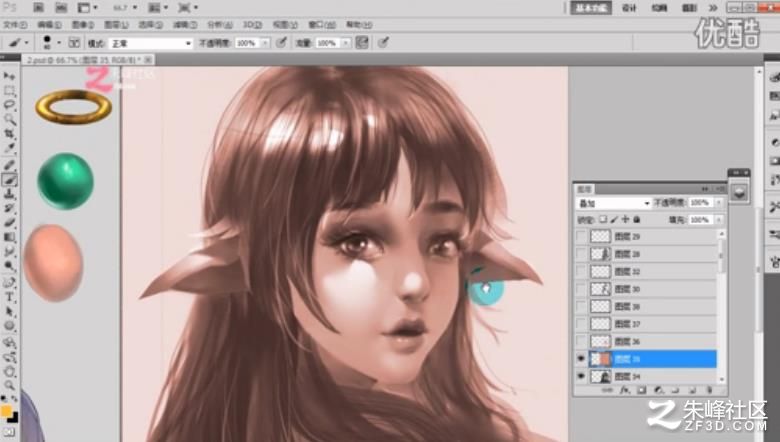Image resolution: width=780 pixels, height=442 pixels.
Task: Select the Dodge tool
Action: coord(9,266)
